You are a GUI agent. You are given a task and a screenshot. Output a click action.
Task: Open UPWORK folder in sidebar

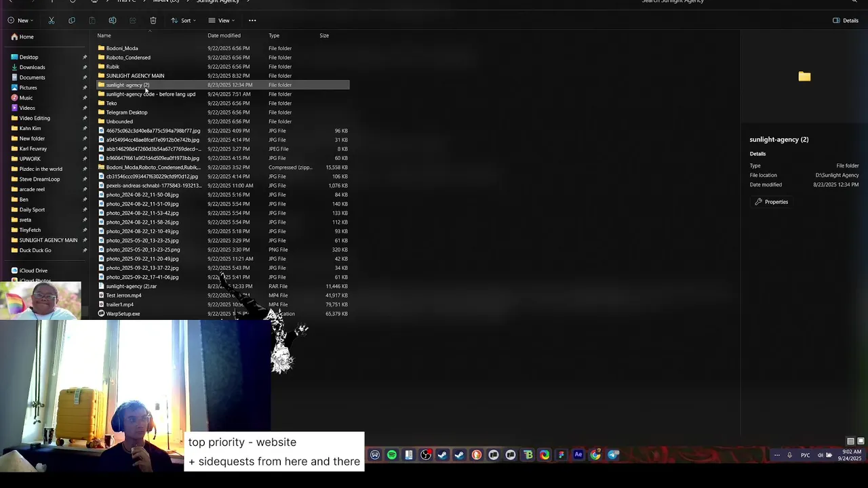click(x=30, y=159)
